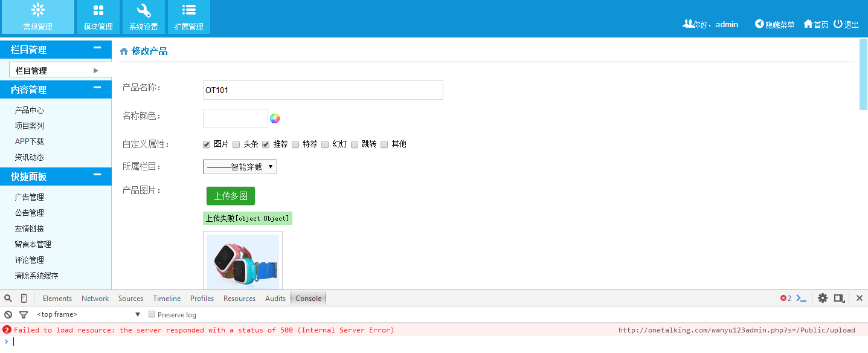Enable the 头条 attribute checkbox

(x=236, y=144)
